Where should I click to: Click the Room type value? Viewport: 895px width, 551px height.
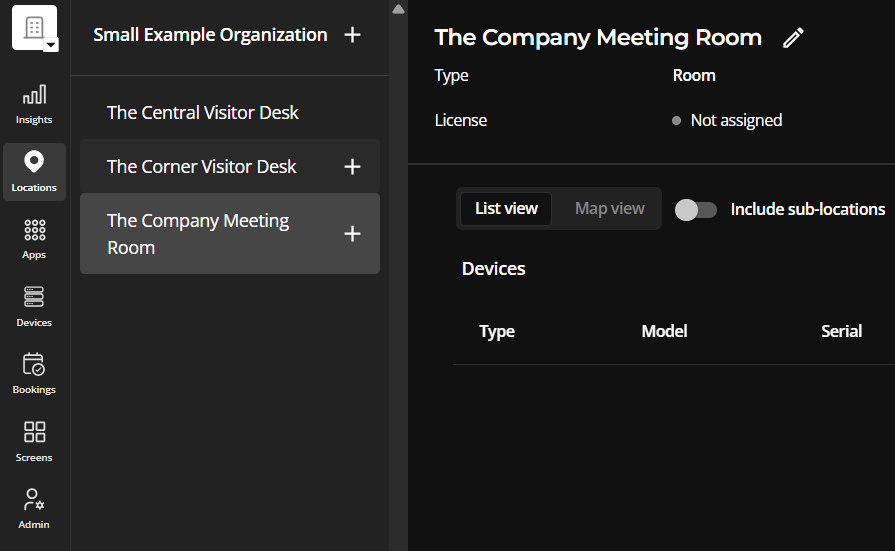(x=694, y=75)
